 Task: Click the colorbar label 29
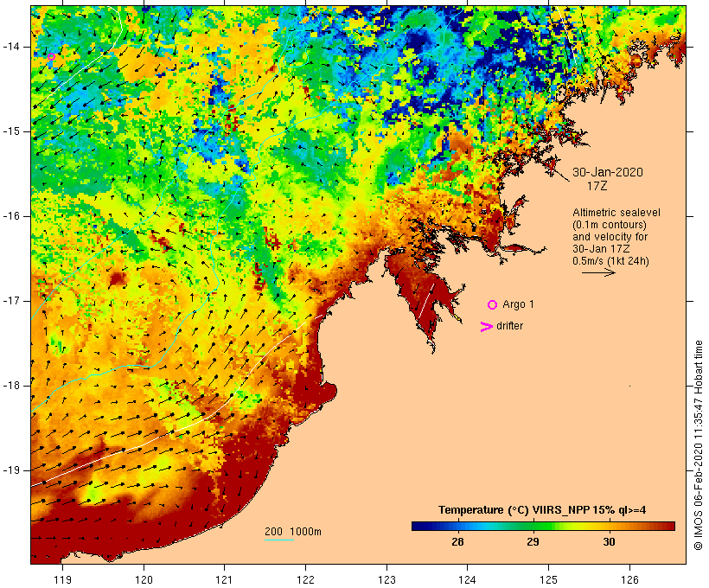pos(533,541)
